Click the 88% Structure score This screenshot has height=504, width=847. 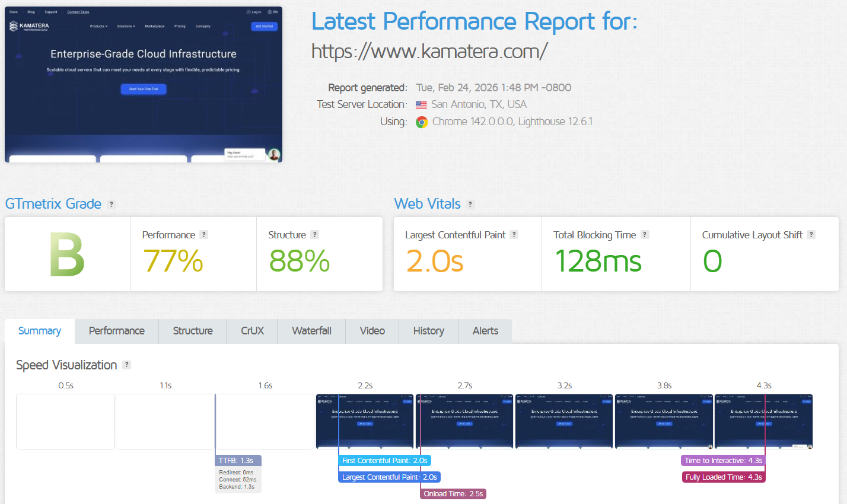(299, 261)
